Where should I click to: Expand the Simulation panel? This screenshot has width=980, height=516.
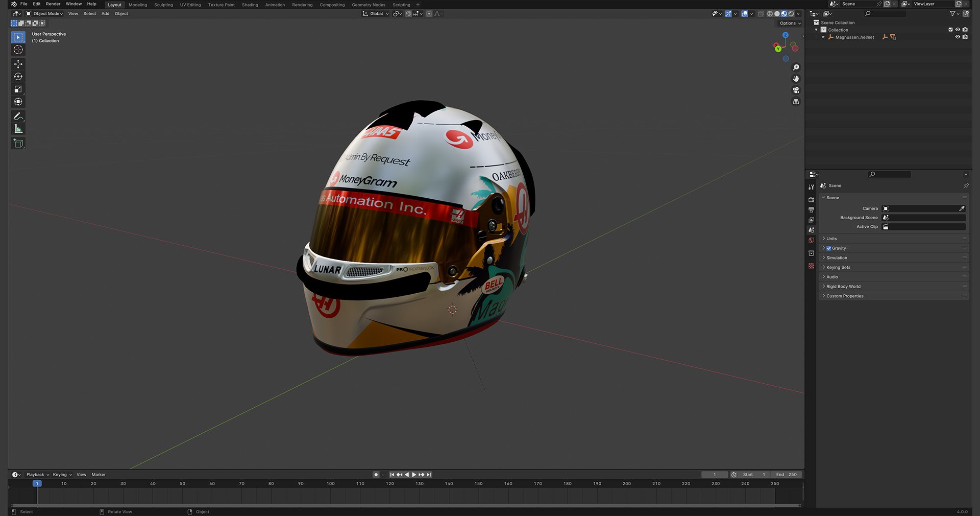click(894, 258)
